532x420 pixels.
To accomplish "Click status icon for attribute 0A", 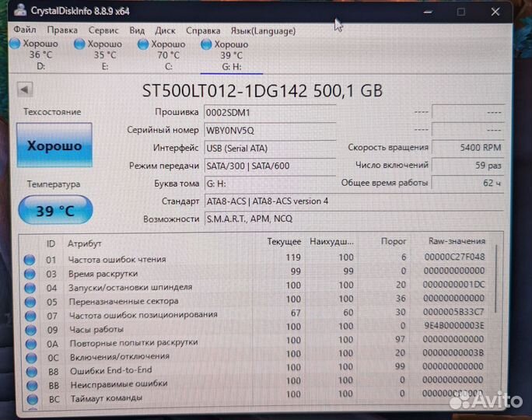I will pyautogui.click(x=31, y=344).
